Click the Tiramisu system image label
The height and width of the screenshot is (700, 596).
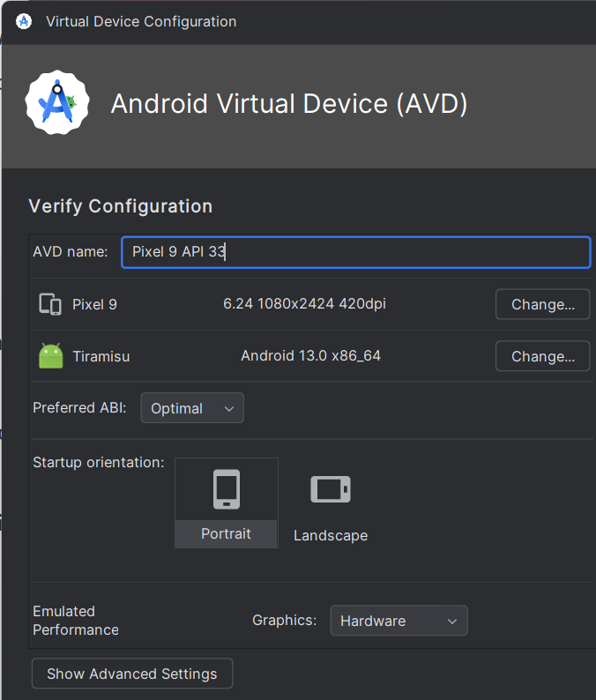pos(101,356)
